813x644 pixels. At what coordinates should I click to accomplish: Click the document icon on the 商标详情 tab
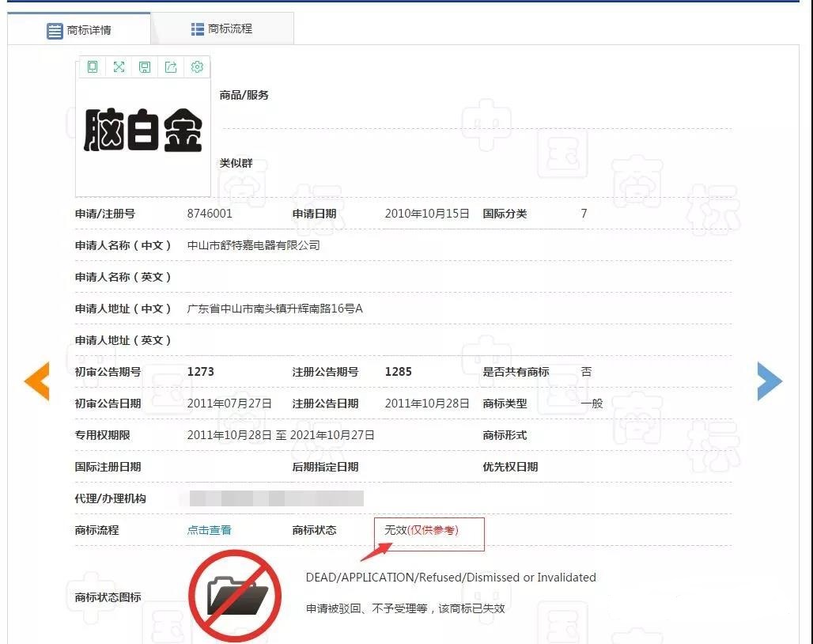click(x=54, y=28)
